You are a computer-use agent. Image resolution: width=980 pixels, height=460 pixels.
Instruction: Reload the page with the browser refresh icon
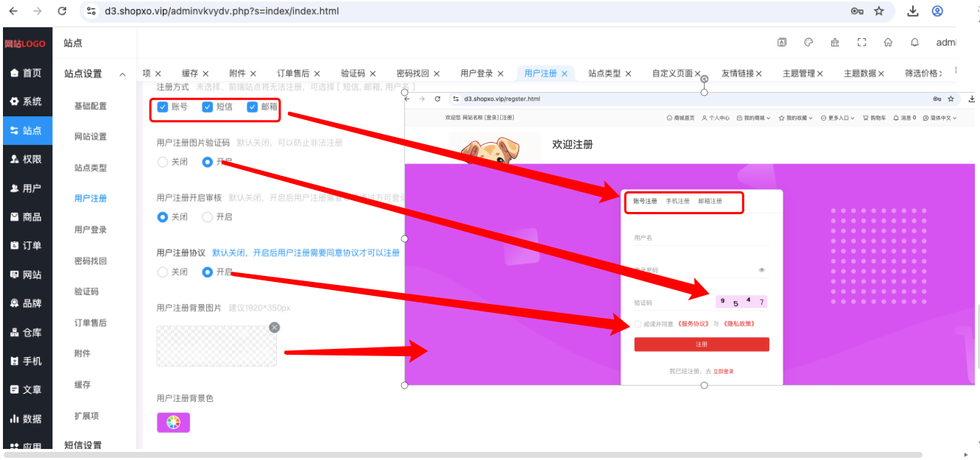(62, 11)
